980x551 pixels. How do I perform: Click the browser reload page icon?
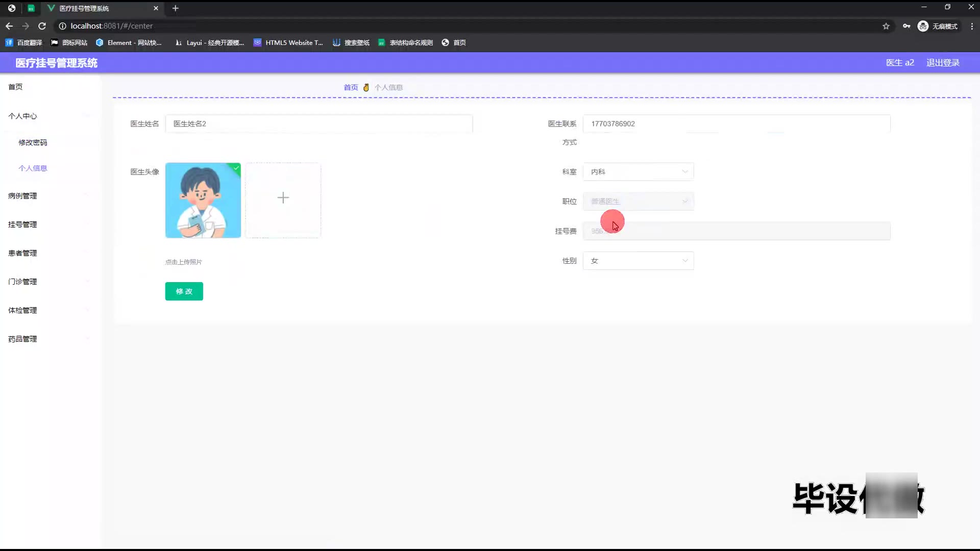click(x=42, y=26)
